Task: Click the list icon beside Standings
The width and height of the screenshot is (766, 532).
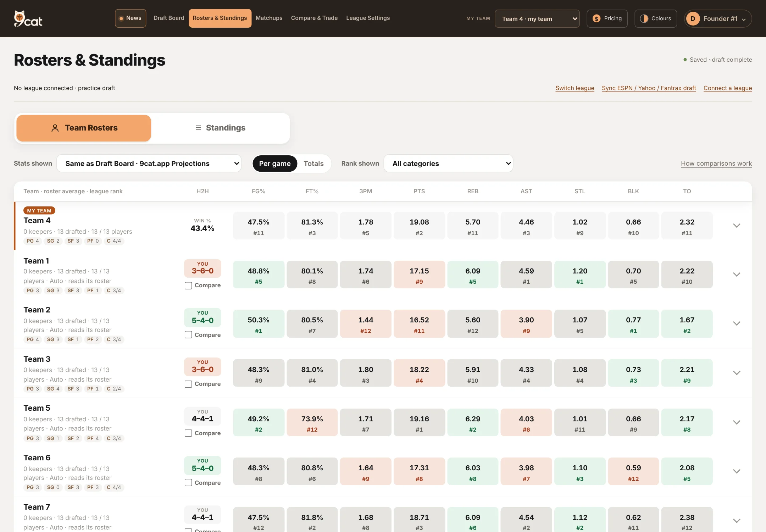Action: 198,128
